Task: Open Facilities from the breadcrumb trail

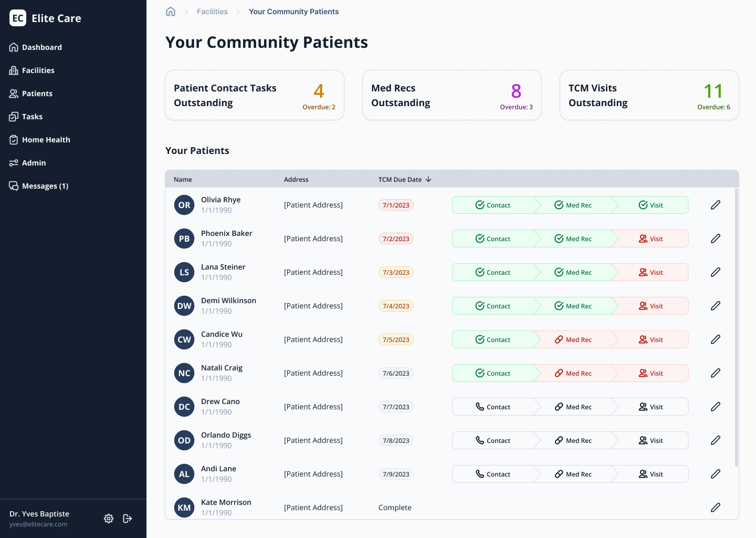Action: tap(212, 11)
